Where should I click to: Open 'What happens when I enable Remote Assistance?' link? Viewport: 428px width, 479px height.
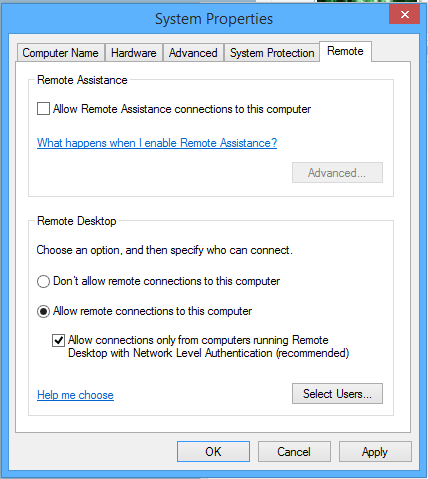tap(157, 143)
